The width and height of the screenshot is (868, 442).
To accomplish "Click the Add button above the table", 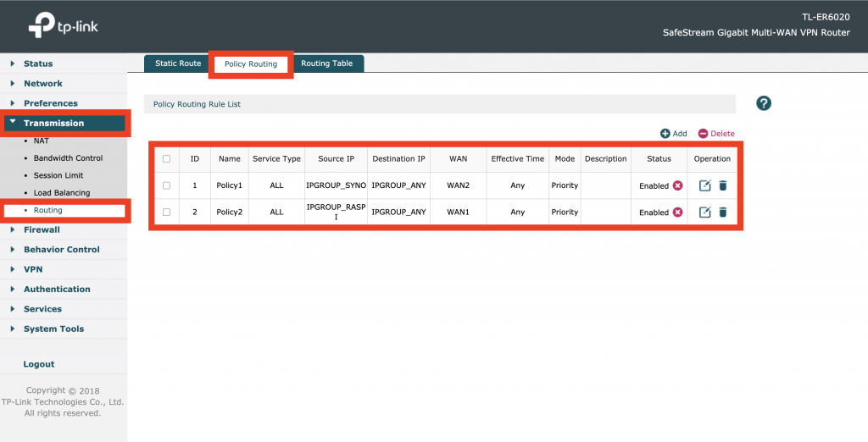I will (674, 134).
